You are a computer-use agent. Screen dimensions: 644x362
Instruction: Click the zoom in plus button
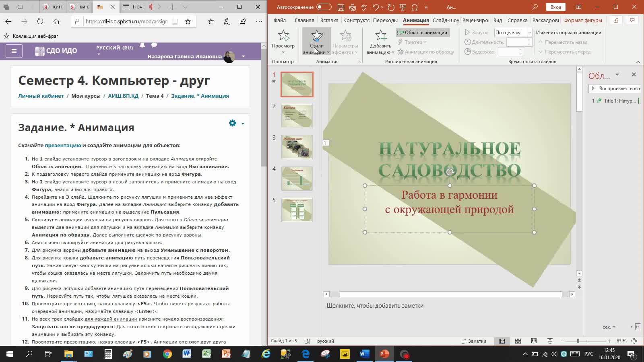tap(610, 341)
